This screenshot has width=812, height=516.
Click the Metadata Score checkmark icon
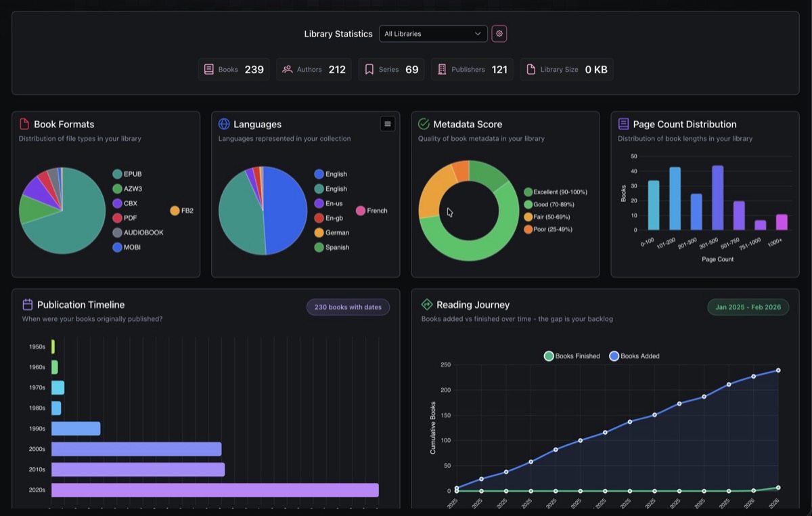424,124
